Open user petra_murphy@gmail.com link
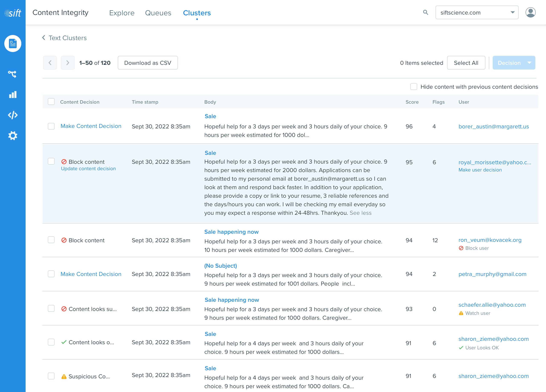 click(492, 274)
